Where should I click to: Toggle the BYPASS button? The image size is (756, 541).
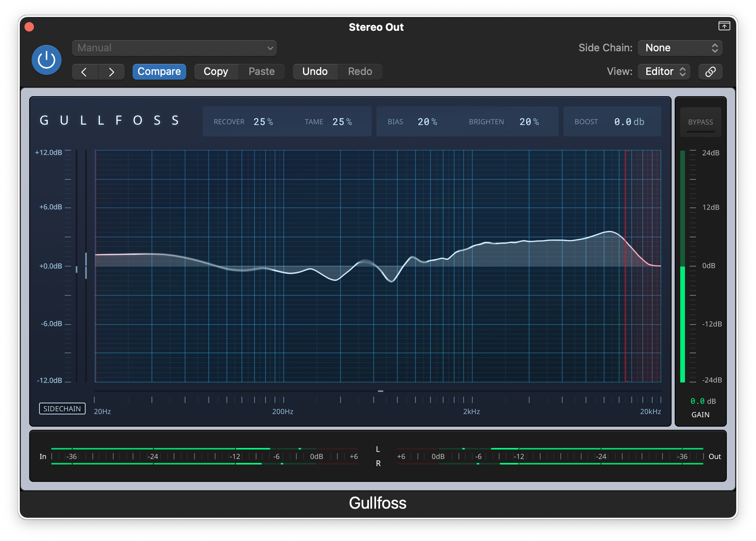click(700, 122)
